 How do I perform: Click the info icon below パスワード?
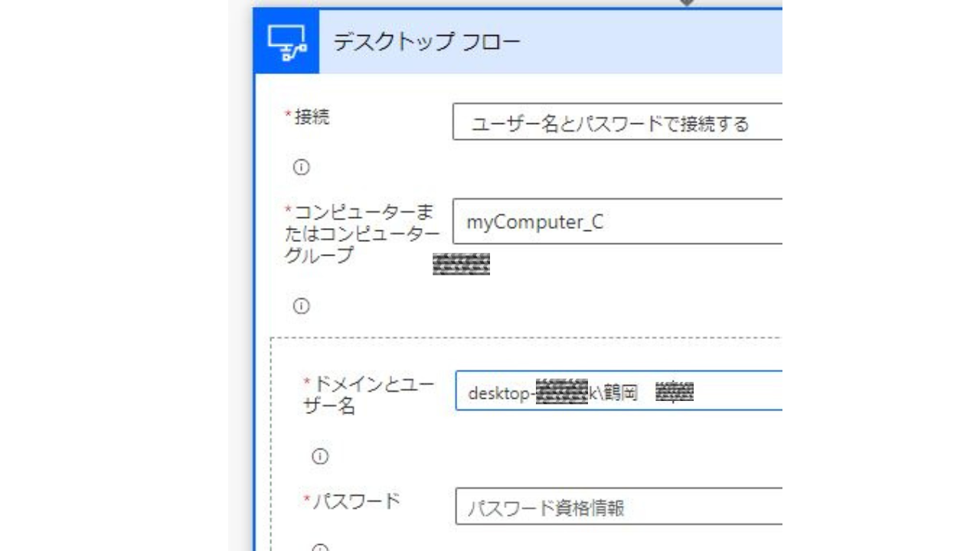point(320,548)
